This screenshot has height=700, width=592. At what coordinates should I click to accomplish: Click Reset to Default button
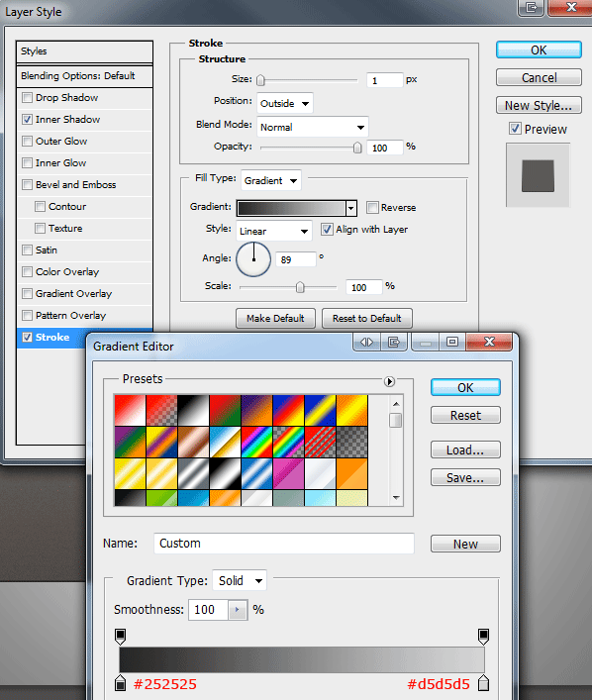(367, 318)
